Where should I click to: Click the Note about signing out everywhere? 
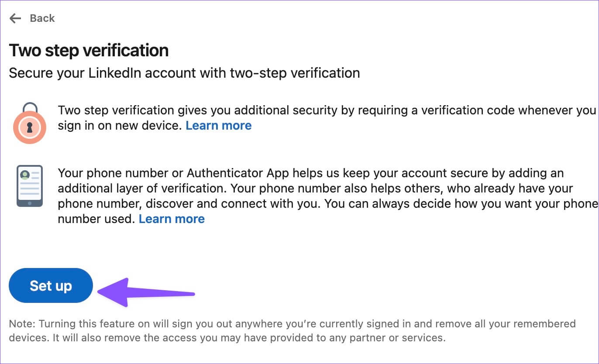[x=292, y=330]
